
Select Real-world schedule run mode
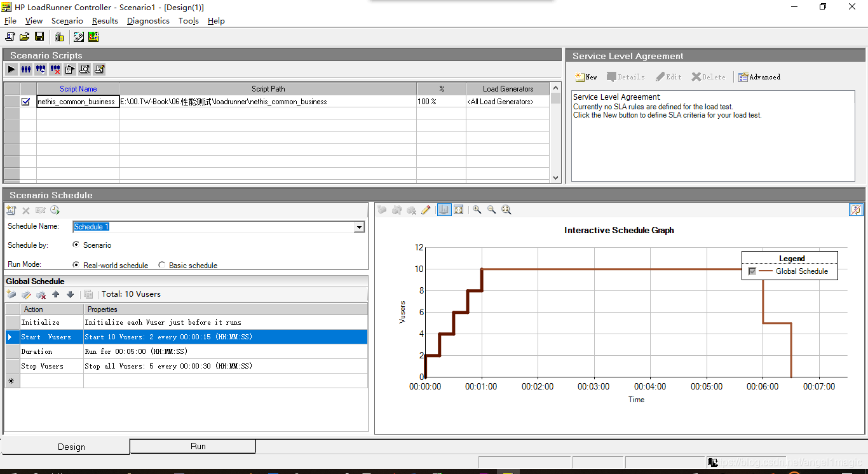point(76,265)
